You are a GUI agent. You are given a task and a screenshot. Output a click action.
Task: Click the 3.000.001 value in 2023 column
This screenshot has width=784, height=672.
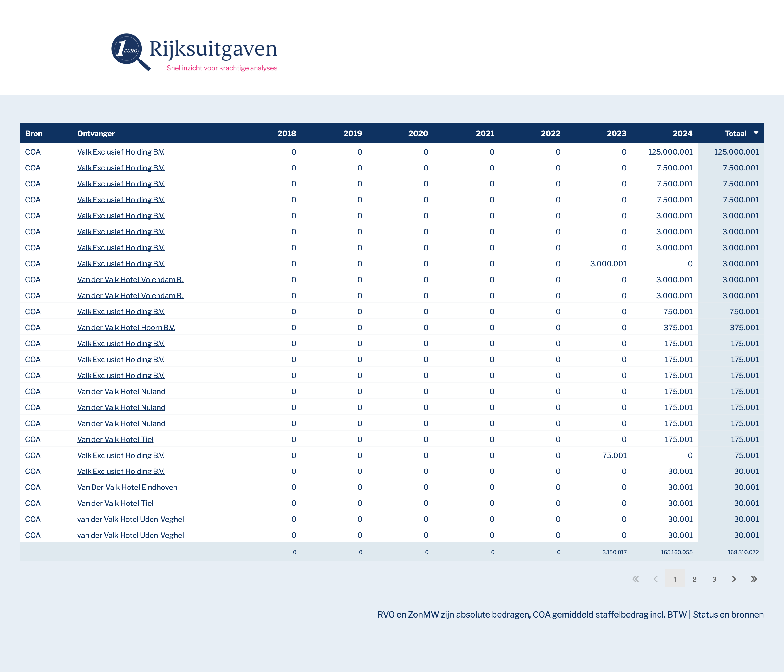608,264
